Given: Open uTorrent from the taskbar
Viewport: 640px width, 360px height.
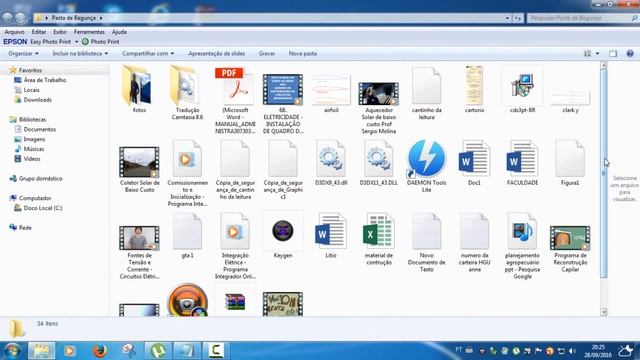Looking at the screenshot, I should (x=158, y=350).
